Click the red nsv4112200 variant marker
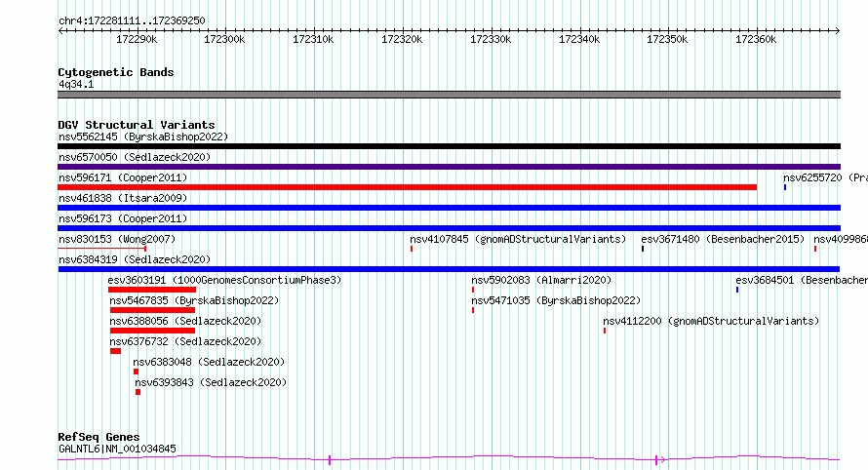The width and height of the screenshot is (868, 470). tap(605, 331)
